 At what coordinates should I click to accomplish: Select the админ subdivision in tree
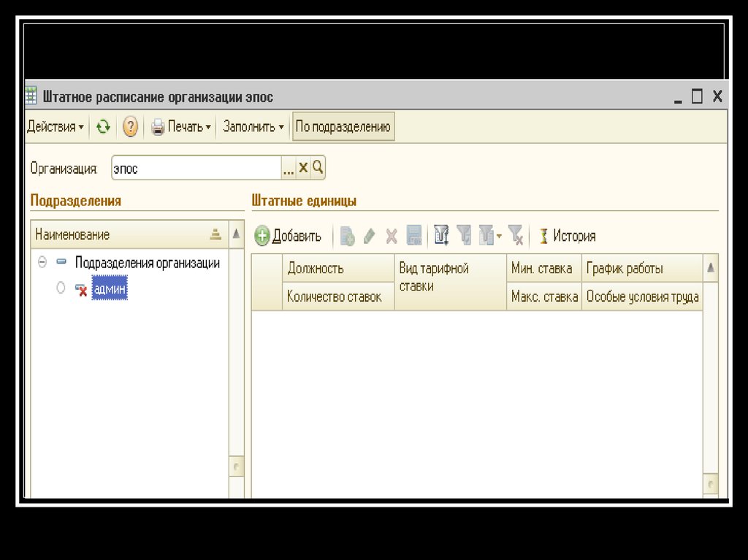pyautogui.click(x=110, y=288)
